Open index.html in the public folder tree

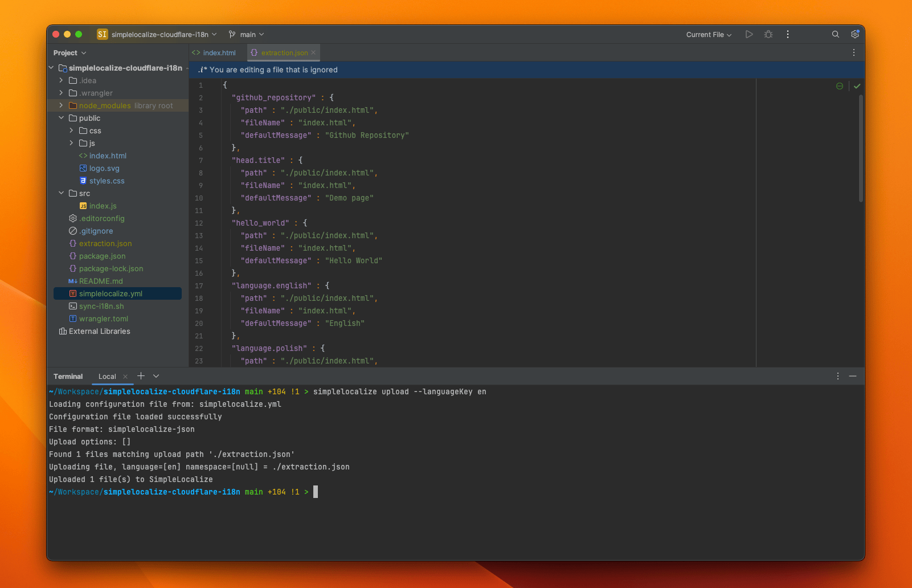[108, 156]
